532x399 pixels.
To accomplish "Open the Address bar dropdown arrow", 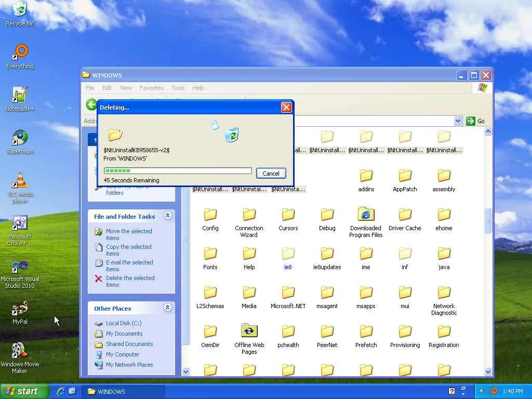I will point(458,121).
